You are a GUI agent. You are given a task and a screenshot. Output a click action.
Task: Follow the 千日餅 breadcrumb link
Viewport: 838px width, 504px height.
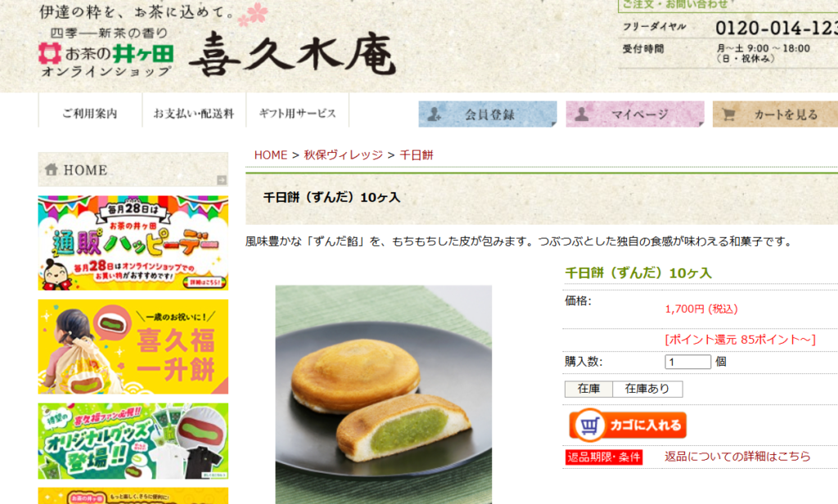[417, 155]
